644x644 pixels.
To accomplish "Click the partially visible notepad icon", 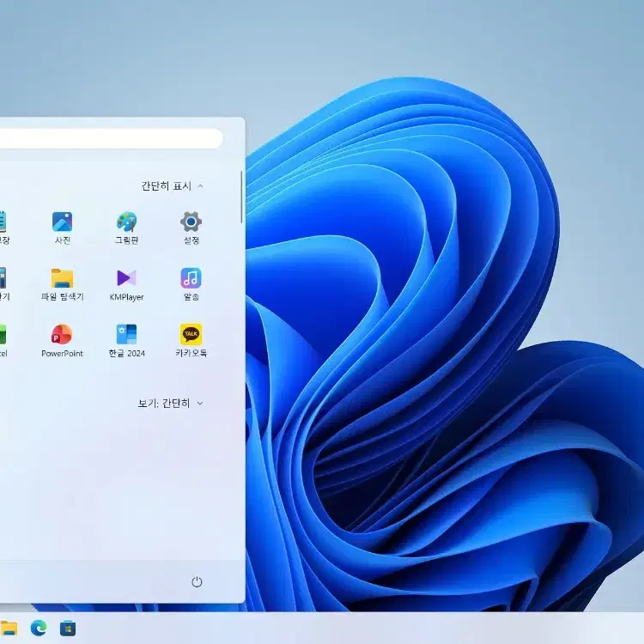I will 3,222.
